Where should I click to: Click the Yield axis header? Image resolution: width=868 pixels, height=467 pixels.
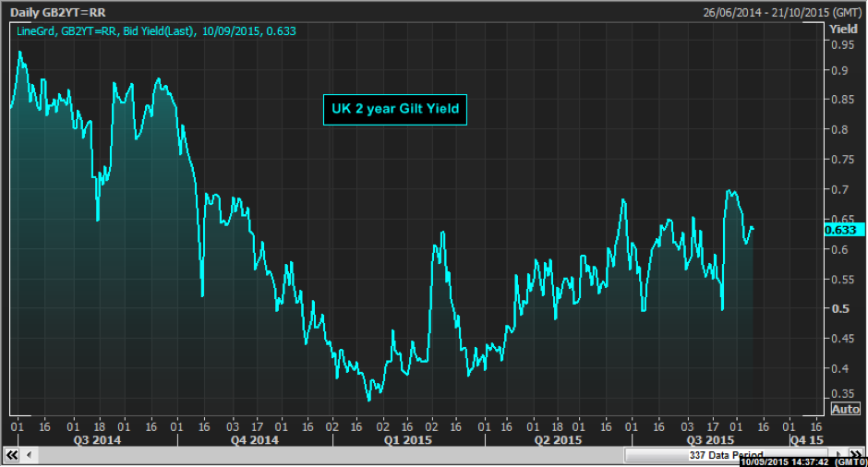[x=844, y=29]
